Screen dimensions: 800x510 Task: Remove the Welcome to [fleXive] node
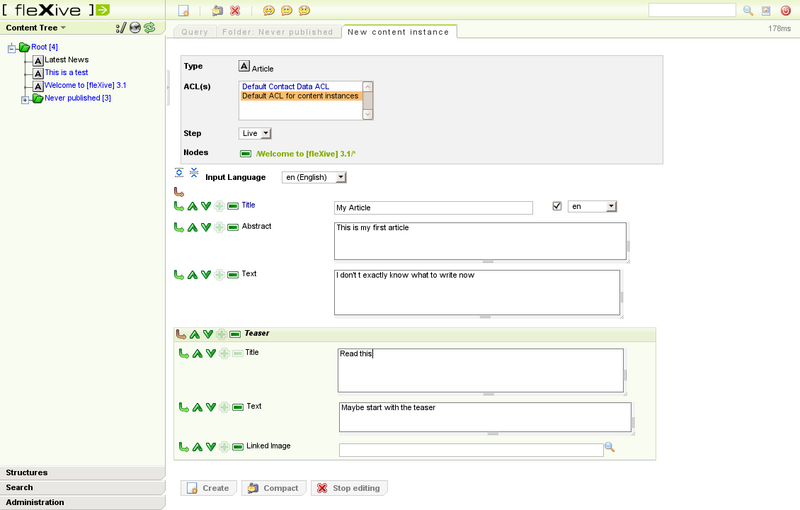click(246, 154)
